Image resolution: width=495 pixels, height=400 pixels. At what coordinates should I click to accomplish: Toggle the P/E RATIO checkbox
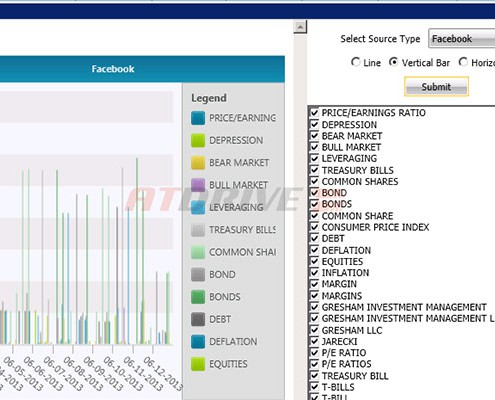(314, 352)
